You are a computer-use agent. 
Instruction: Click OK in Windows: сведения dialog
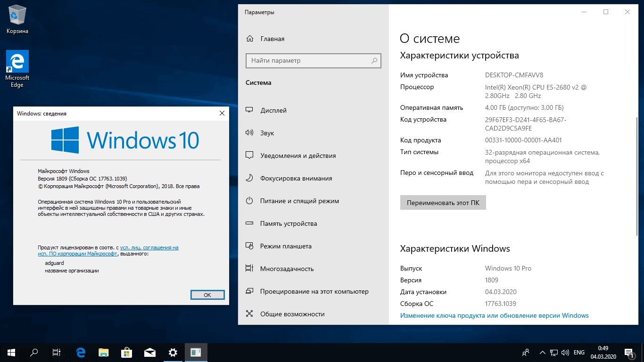(x=207, y=295)
